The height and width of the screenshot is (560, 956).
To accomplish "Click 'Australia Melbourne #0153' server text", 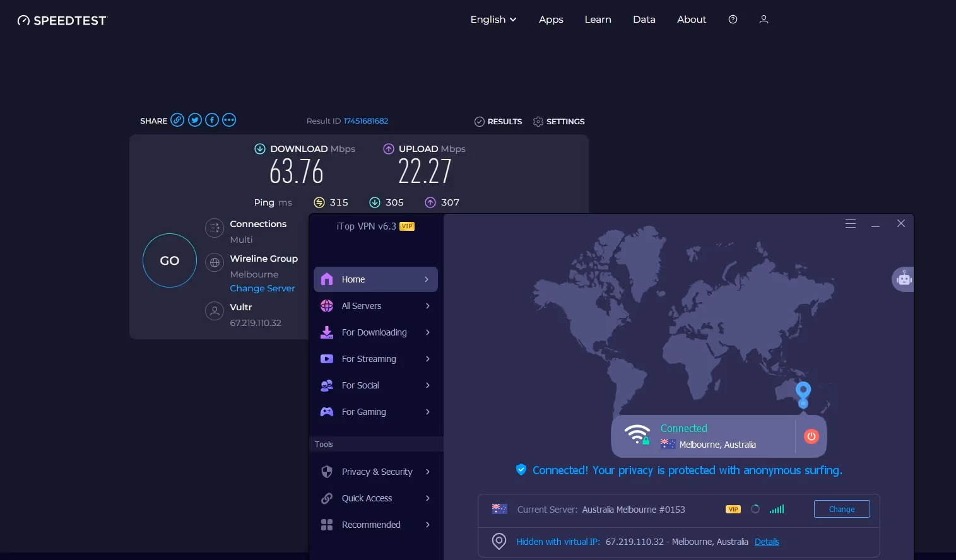I will click(x=634, y=510).
